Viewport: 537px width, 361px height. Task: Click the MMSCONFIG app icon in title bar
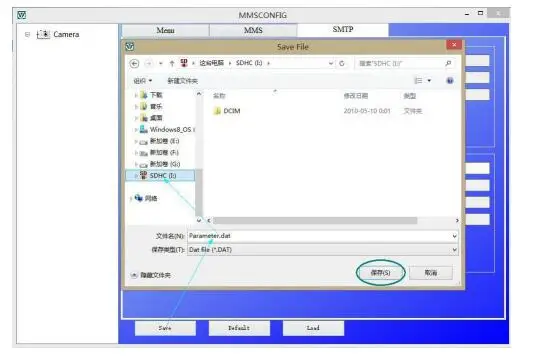pyautogui.click(x=22, y=15)
